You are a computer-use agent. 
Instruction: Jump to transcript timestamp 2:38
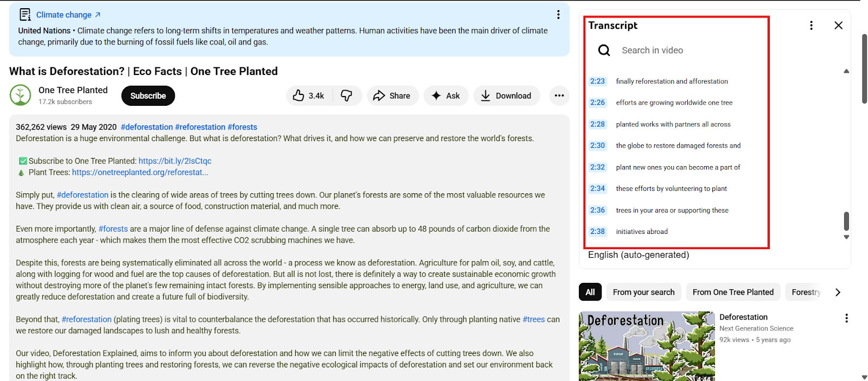(x=597, y=231)
